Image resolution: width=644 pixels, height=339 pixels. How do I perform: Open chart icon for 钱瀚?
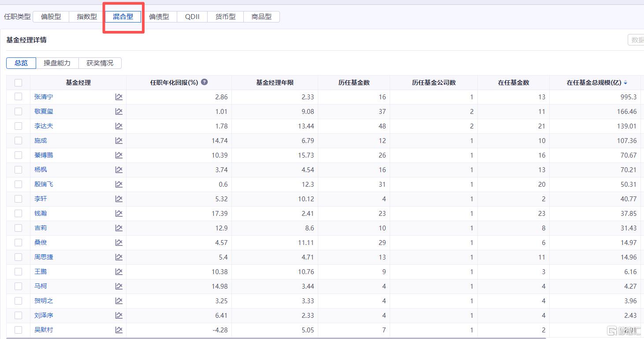119,213
